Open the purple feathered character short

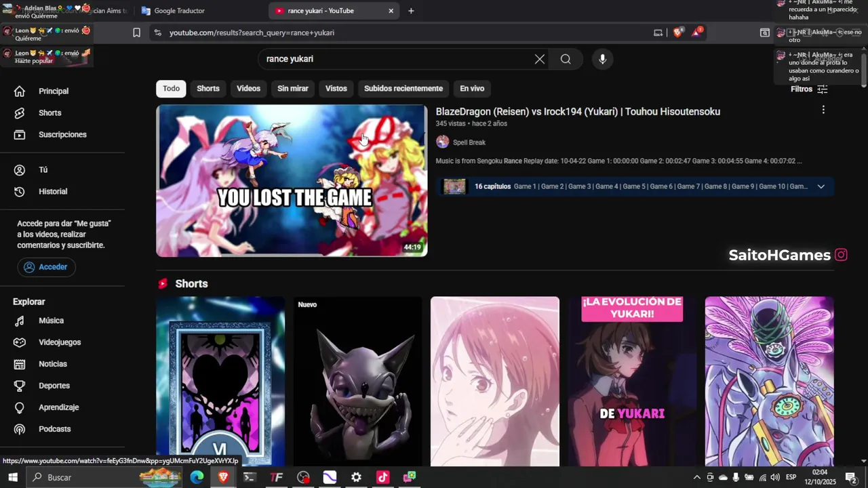[x=769, y=381]
